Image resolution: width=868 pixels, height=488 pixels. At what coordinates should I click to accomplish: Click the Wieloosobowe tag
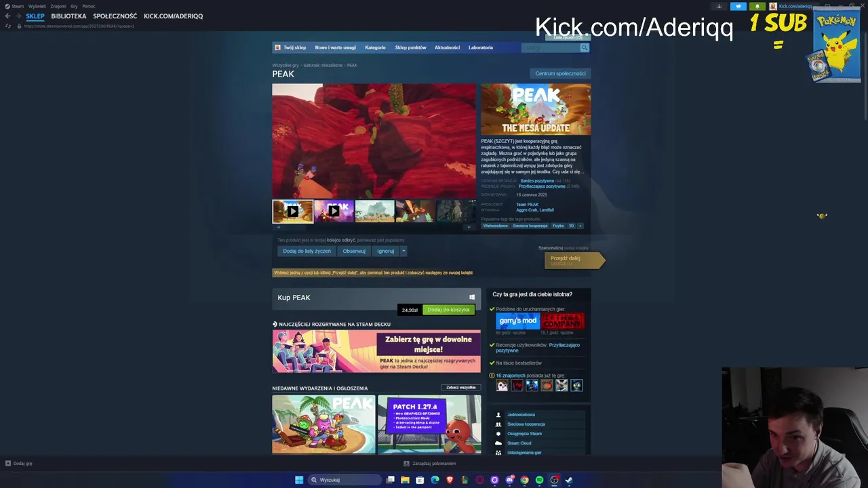(496, 226)
